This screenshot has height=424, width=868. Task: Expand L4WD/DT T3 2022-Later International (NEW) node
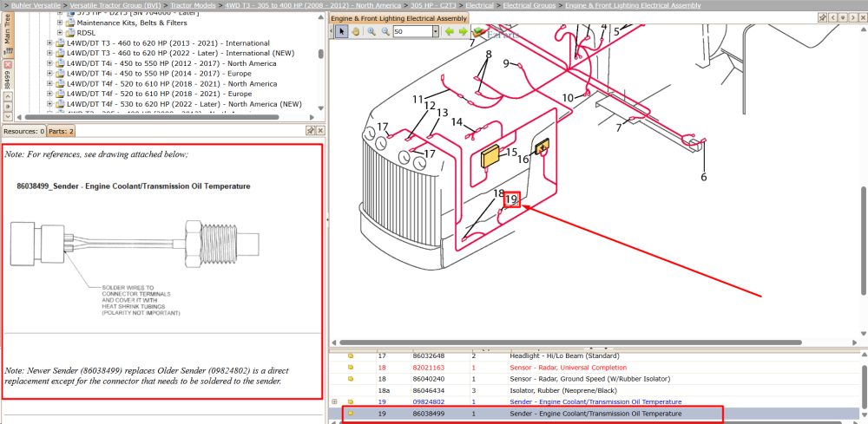(49, 53)
